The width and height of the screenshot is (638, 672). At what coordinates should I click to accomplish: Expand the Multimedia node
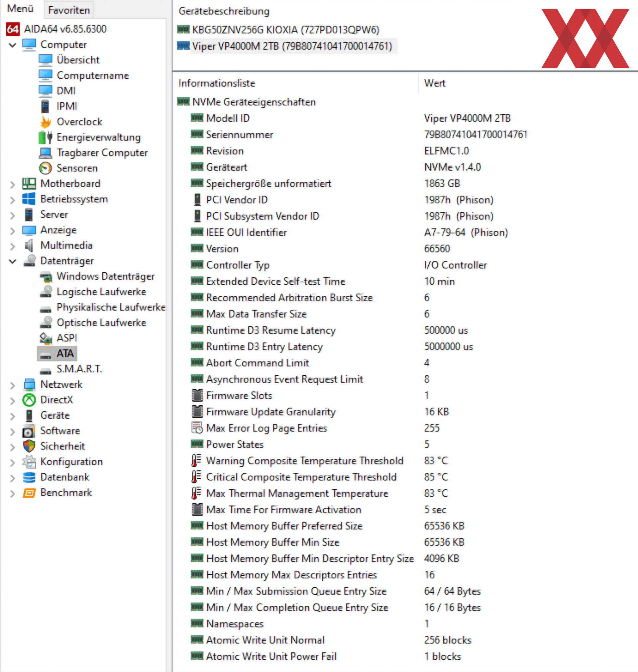point(13,246)
